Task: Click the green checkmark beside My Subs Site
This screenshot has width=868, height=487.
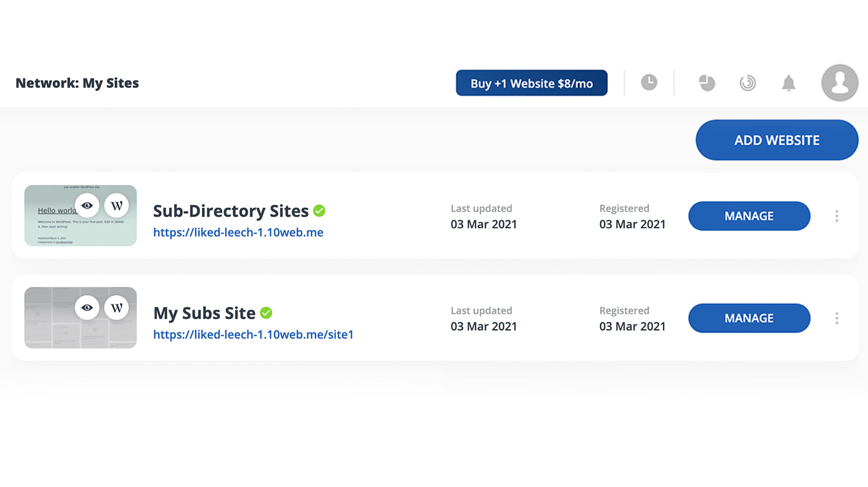Action: [266, 313]
